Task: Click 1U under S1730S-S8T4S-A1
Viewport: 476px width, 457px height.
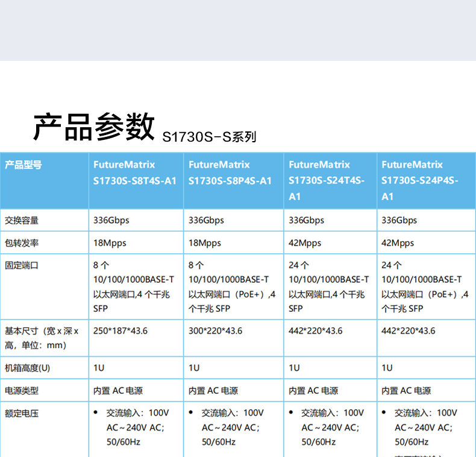Action: (x=99, y=368)
